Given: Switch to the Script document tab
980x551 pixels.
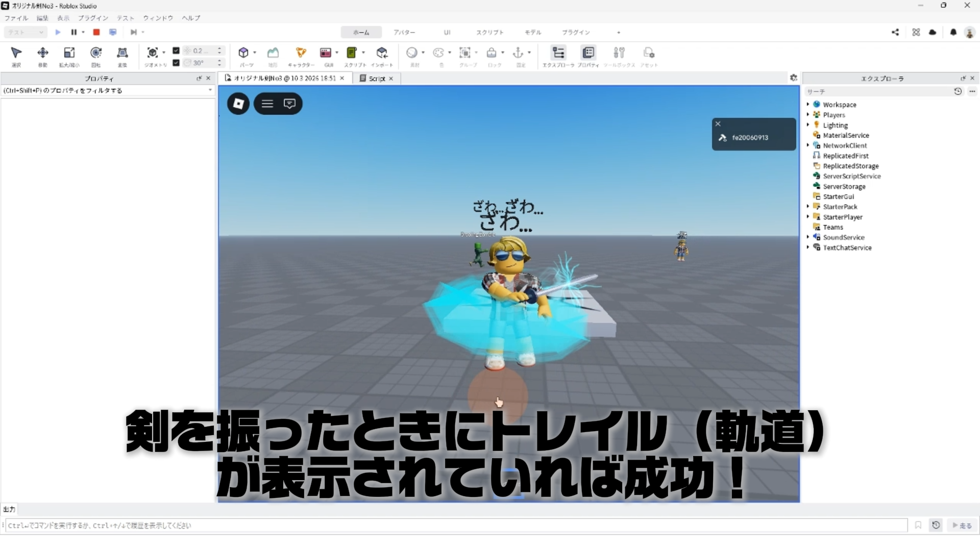Looking at the screenshot, I should tap(377, 79).
